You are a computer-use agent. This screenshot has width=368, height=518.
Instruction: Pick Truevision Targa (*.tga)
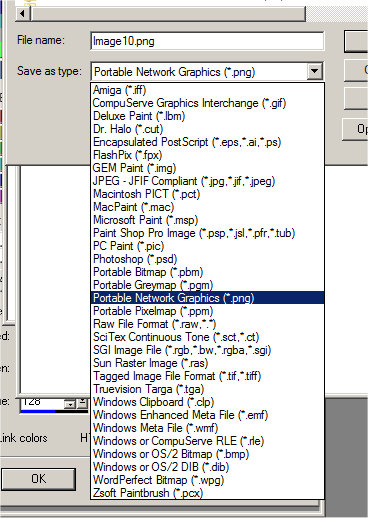207,389
